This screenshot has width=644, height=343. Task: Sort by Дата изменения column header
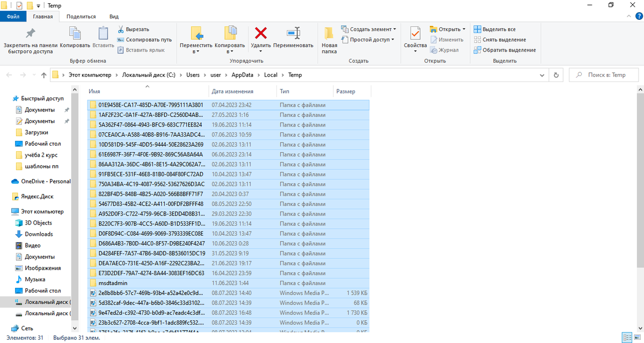pyautogui.click(x=243, y=91)
